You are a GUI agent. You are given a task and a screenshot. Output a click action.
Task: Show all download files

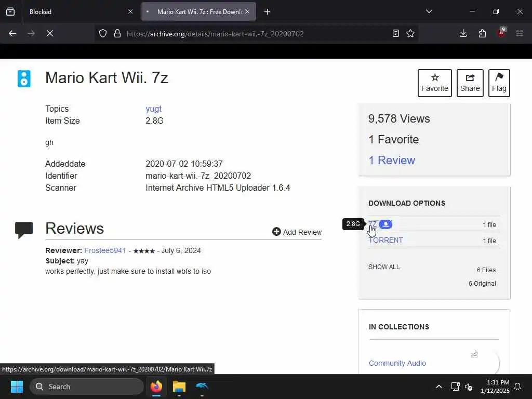(x=384, y=267)
